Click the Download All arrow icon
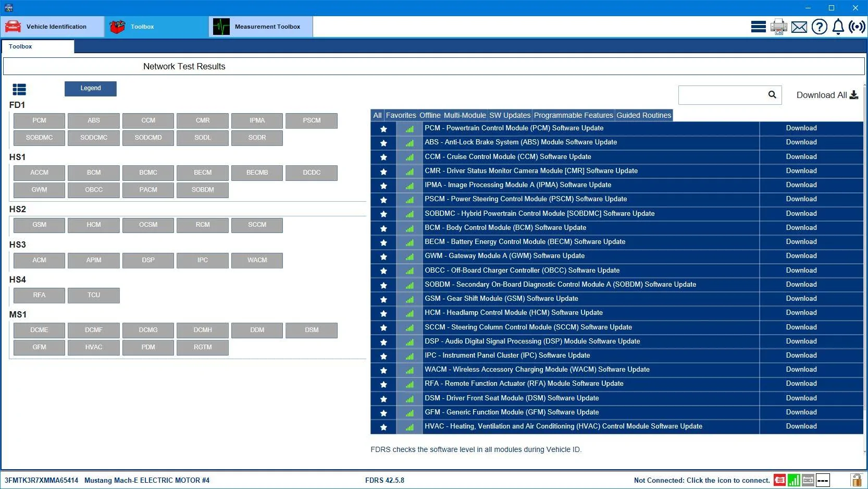 (x=853, y=95)
